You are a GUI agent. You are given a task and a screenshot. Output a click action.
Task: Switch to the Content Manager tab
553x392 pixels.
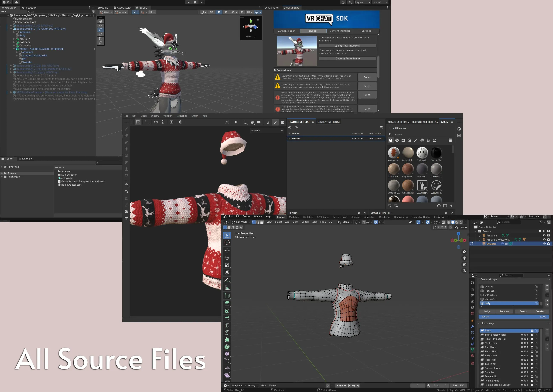point(339,31)
